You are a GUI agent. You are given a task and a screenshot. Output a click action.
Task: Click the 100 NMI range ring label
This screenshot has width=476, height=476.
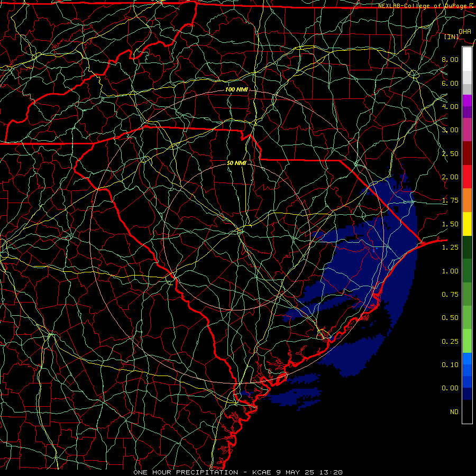[x=236, y=89]
